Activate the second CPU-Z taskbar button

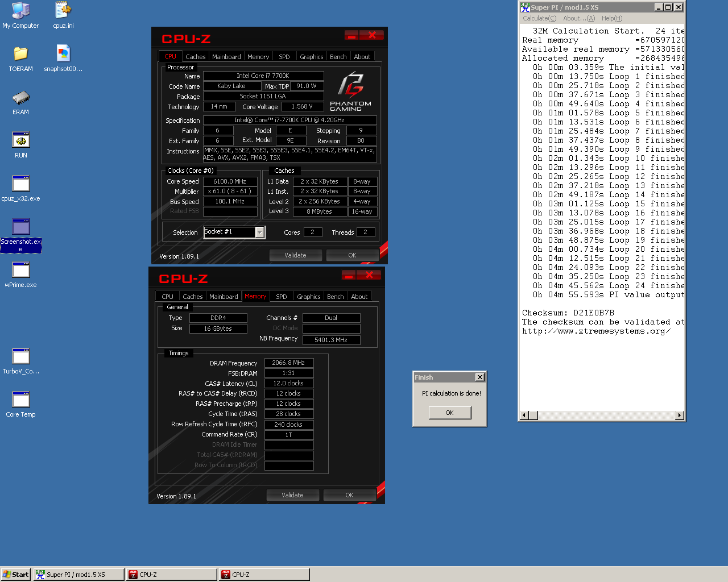coord(264,575)
